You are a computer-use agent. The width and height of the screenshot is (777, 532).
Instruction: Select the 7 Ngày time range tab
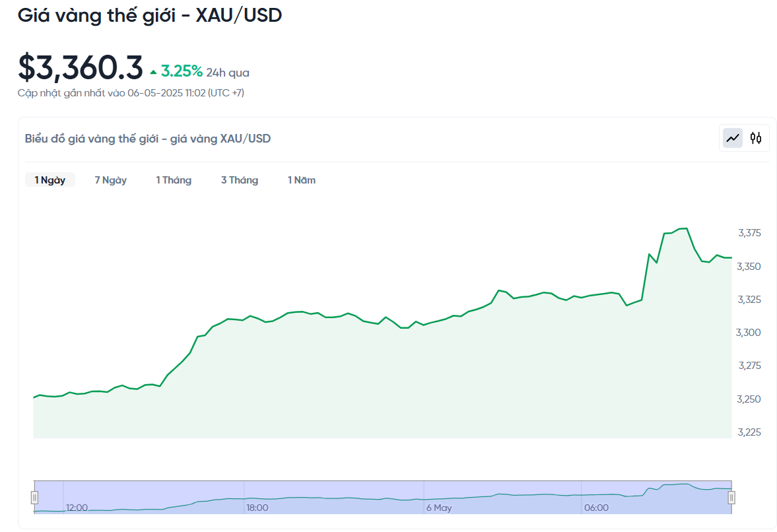[x=110, y=180]
